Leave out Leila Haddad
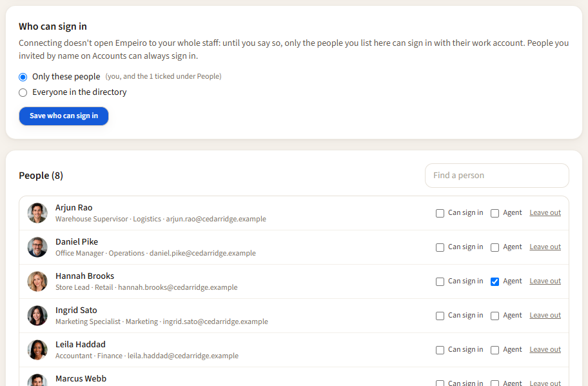Viewport: 588px width, 386px height. pos(545,349)
